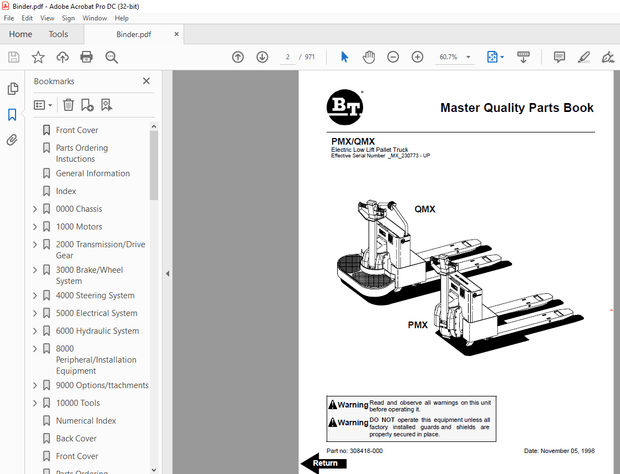
Task: Open the Attachments paperclip panel
Action: coord(12,140)
